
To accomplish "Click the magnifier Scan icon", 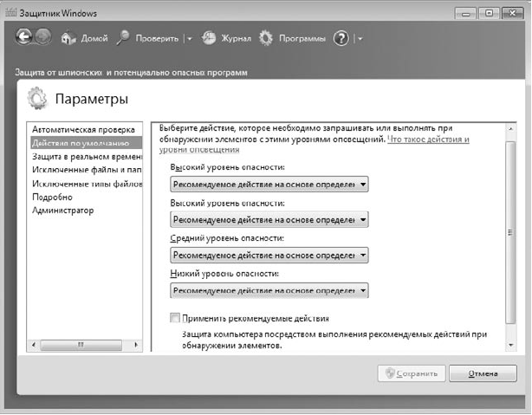I will (123, 37).
